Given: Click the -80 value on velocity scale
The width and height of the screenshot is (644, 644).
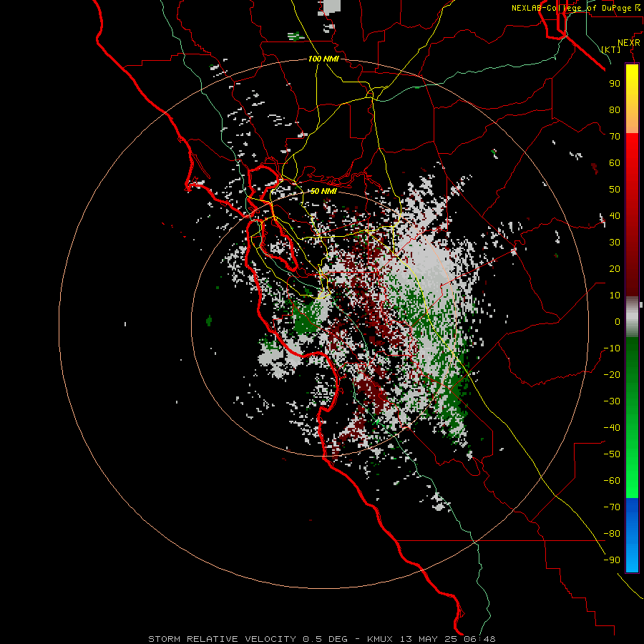Looking at the screenshot, I should point(612,534).
